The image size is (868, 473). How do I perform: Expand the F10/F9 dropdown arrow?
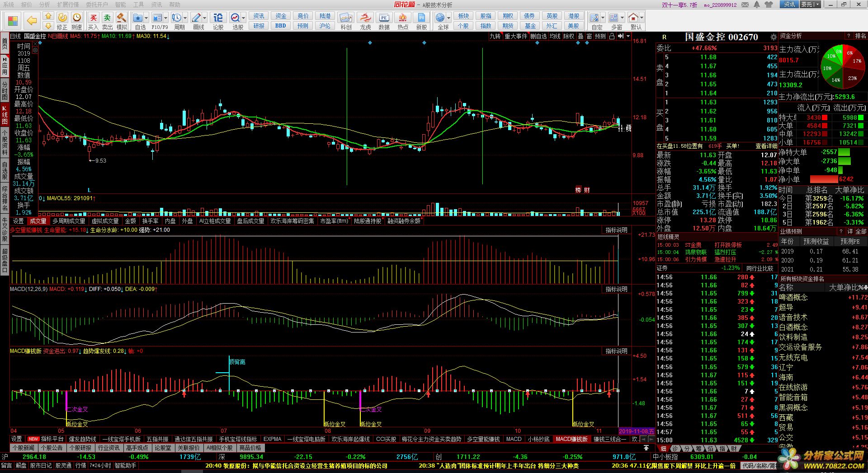tap(166, 19)
